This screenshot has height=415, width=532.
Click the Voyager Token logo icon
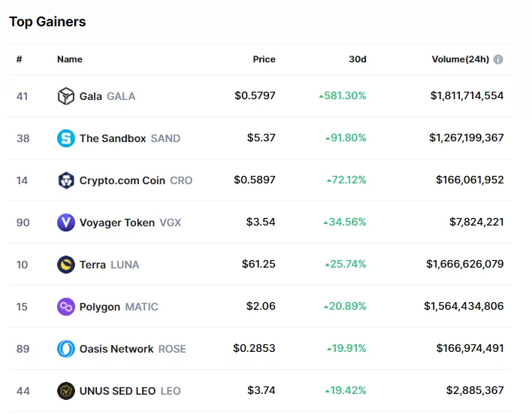pyautogui.click(x=66, y=223)
